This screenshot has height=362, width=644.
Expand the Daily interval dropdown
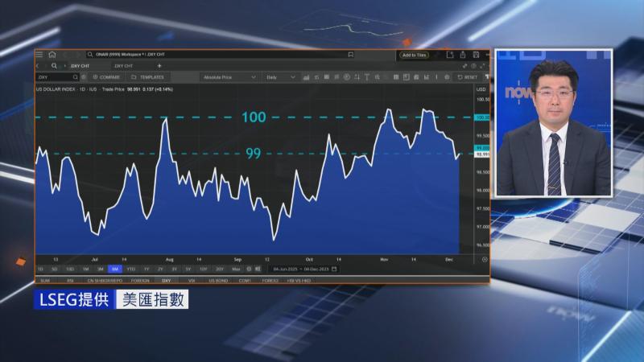[280, 77]
